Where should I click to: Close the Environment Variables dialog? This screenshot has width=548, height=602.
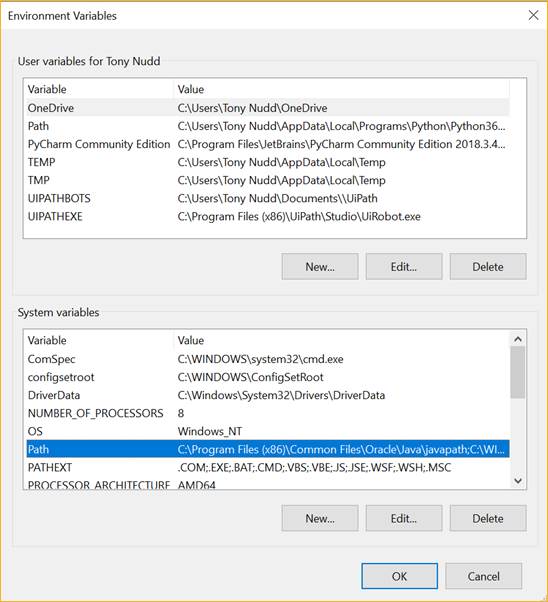pyautogui.click(x=533, y=15)
